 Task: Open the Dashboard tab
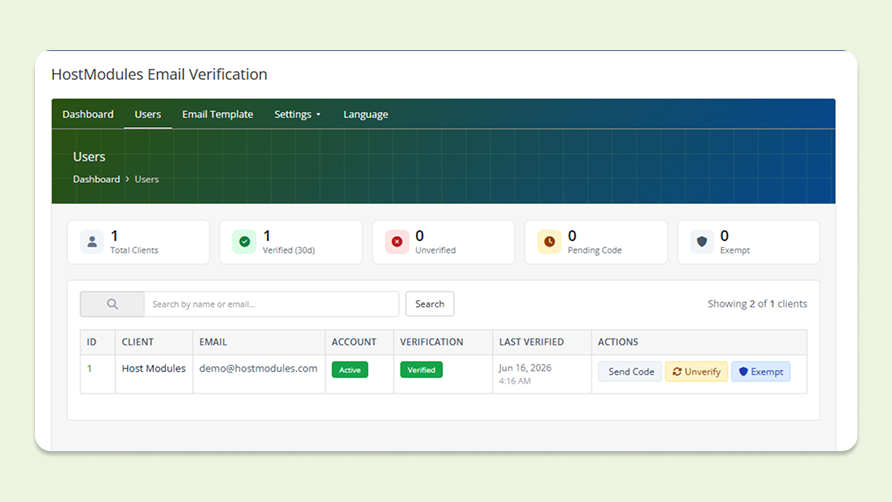88,114
